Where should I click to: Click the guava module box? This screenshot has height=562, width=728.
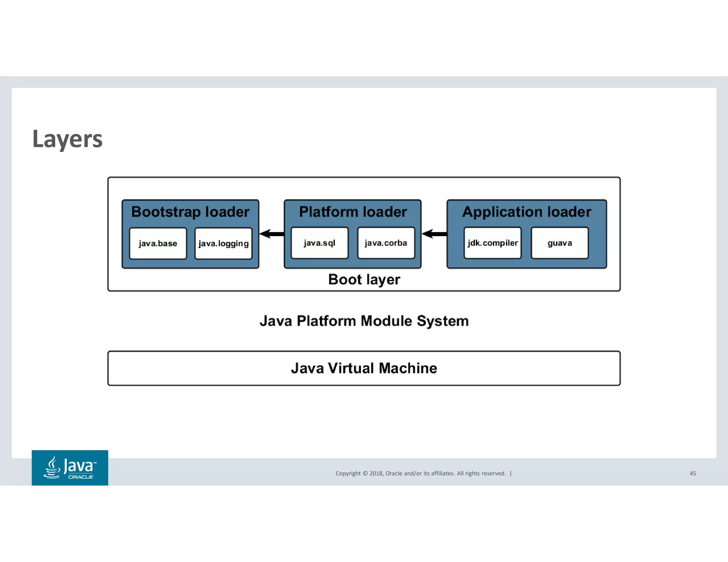click(560, 243)
